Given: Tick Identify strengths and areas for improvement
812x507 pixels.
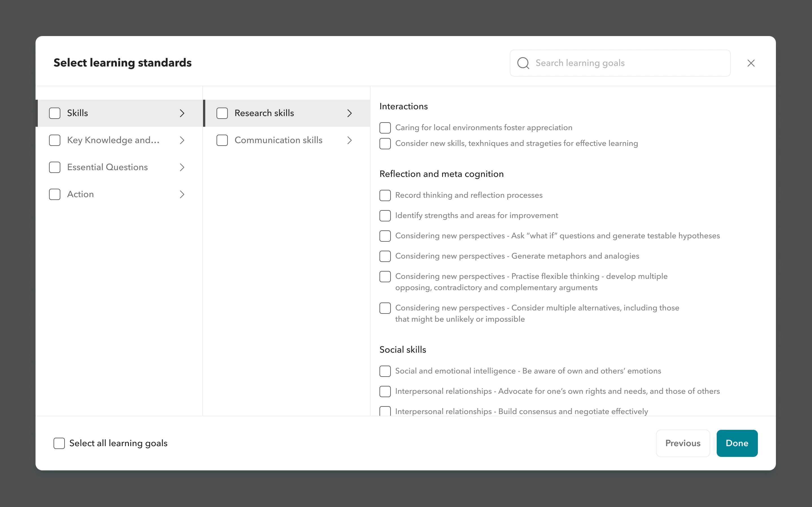Looking at the screenshot, I should (385, 215).
